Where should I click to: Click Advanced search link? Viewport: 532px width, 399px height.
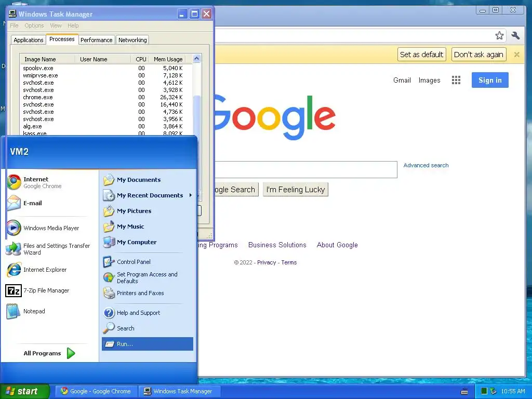pyautogui.click(x=426, y=165)
